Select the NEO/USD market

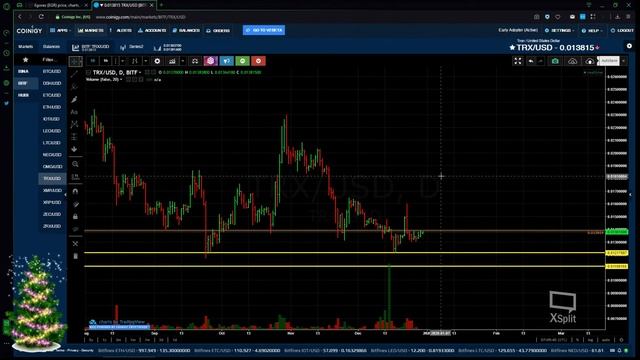click(x=52, y=155)
